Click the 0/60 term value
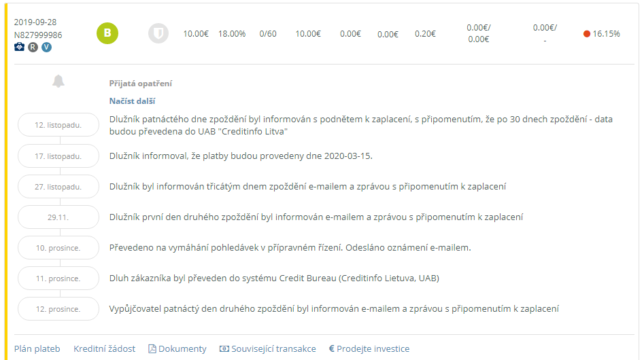The height and width of the screenshot is (360, 644). (x=268, y=33)
